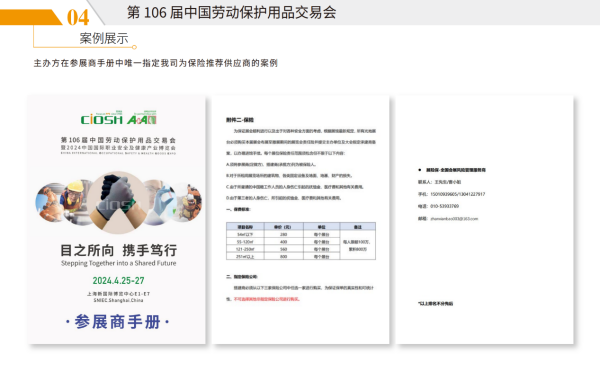Click the phone number "010-53933769"
The width and height of the screenshot is (600, 389).
(x=444, y=206)
